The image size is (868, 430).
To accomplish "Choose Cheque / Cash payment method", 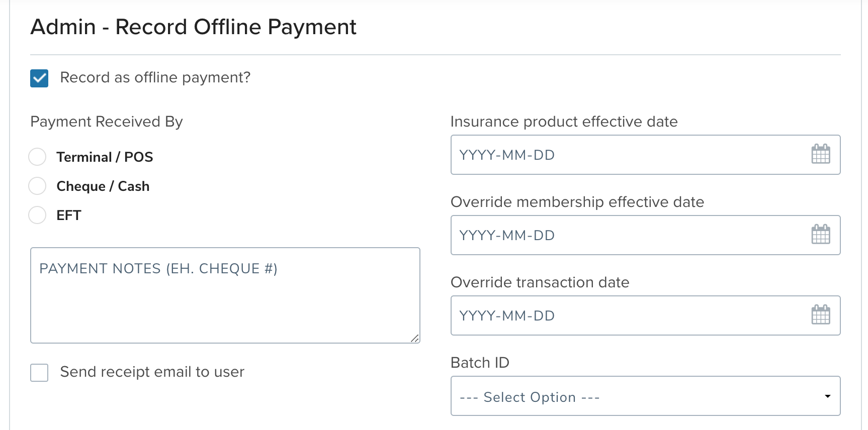I will [x=37, y=186].
